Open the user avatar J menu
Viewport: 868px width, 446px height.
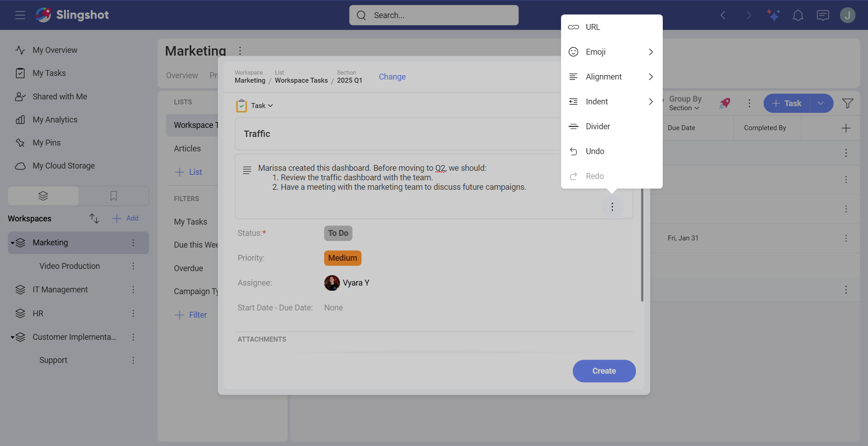(x=848, y=15)
